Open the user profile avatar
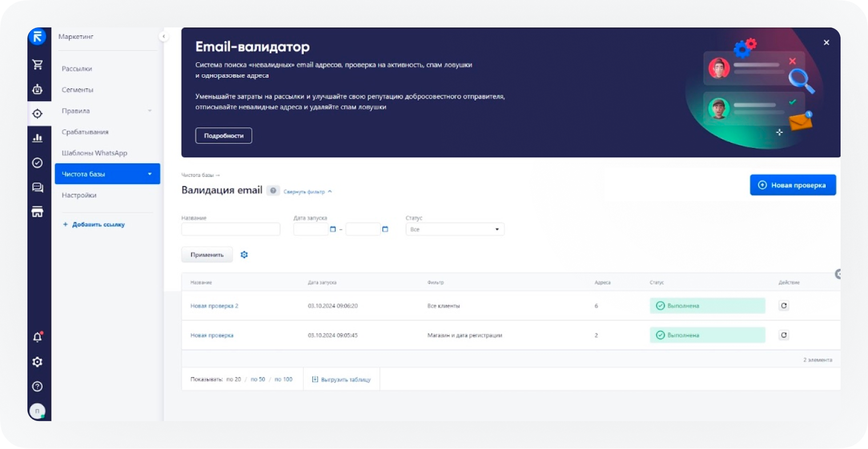The height and width of the screenshot is (449, 868). coord(38,411)
